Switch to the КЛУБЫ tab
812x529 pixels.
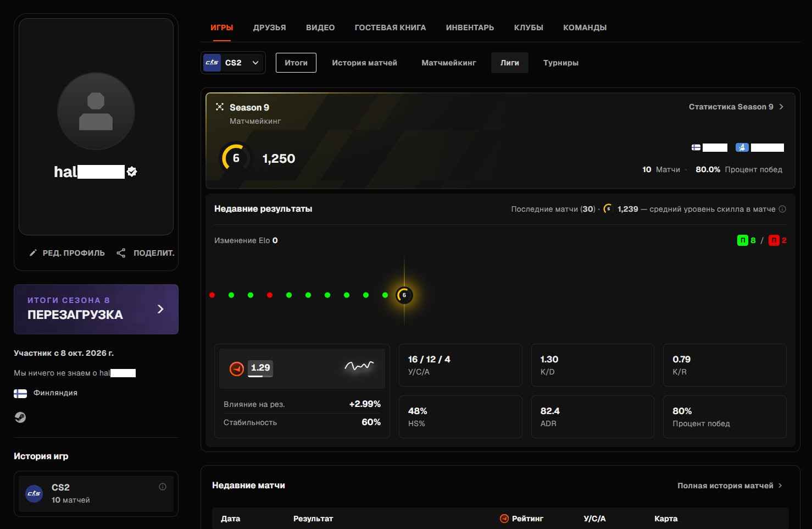click(529, 27)
